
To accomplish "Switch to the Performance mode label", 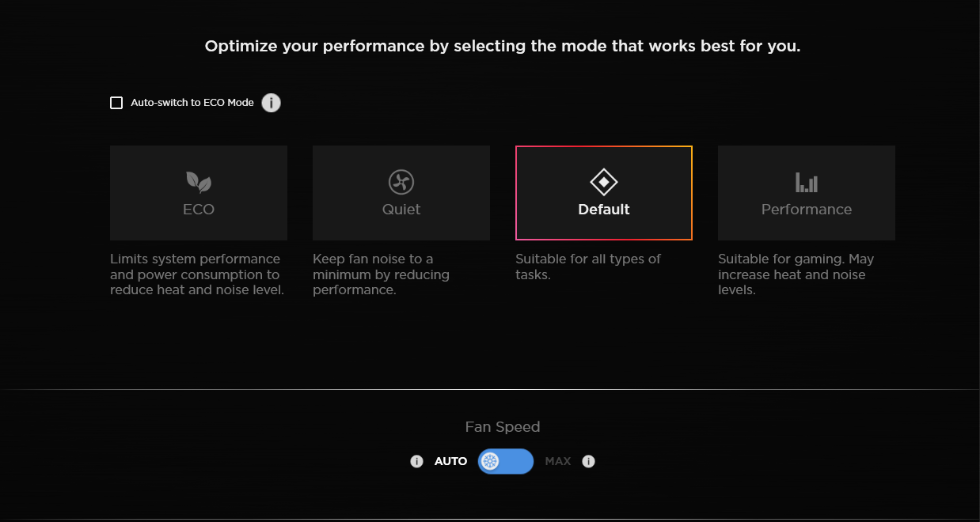I will click(x=807, y=210).
